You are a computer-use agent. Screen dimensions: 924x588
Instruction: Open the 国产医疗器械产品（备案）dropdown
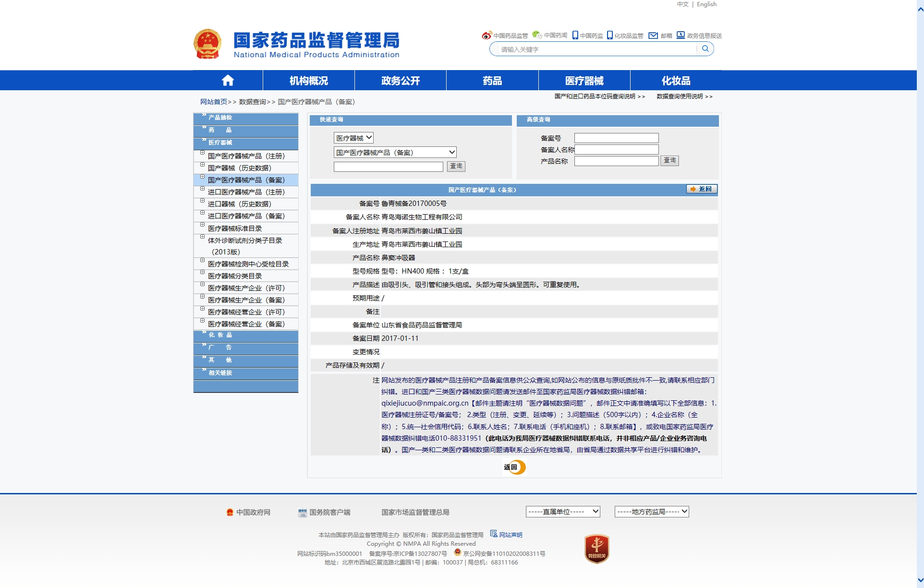[x=395, y=152]
